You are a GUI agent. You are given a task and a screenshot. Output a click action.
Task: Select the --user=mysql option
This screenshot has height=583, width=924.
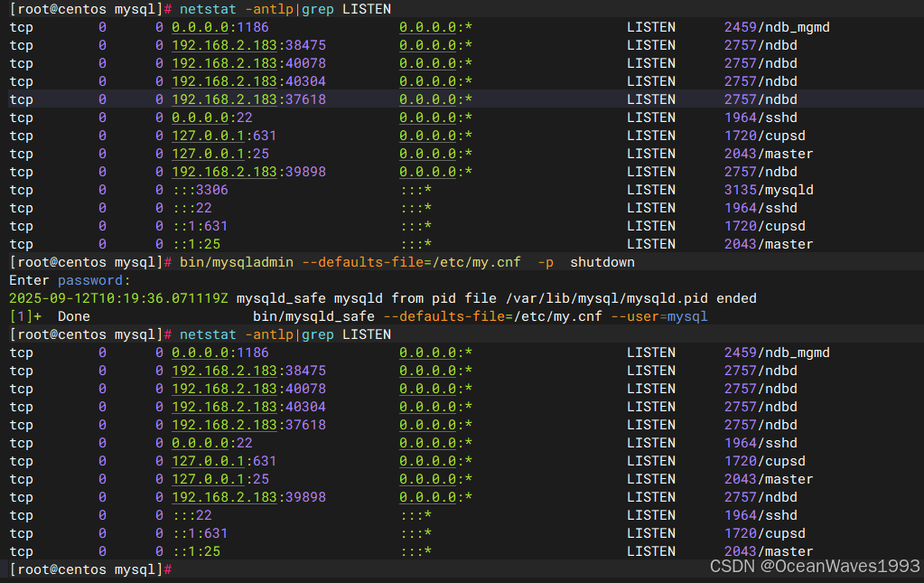tap(658, 316)
